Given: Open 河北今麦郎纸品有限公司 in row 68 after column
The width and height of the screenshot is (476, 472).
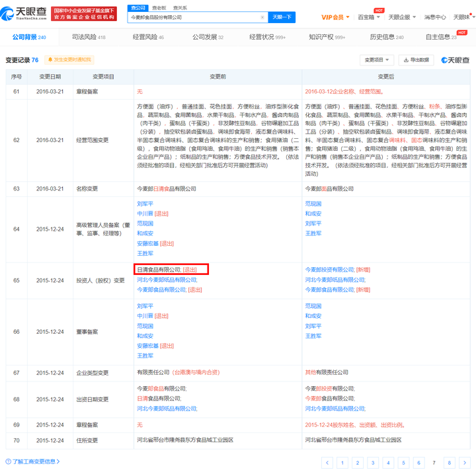Looking at the screenshot, I should tap(335, 409).
